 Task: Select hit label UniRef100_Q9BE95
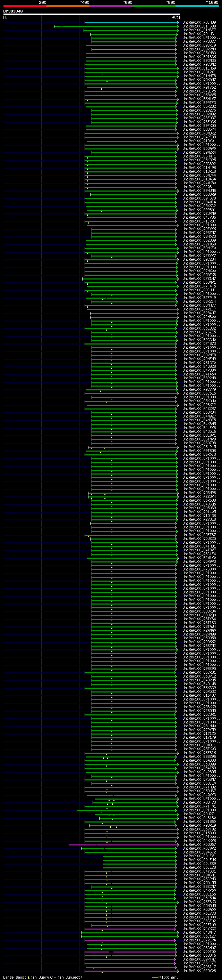(x=199, y=669)
